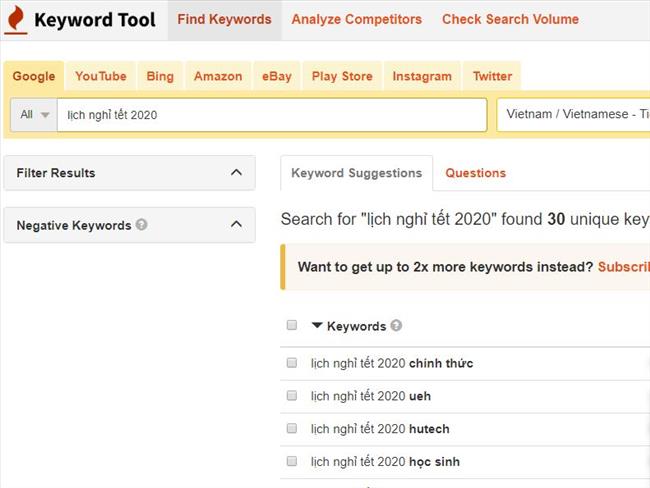Open Find Keywords in top navigation
This screenshot has height=488, width=650.
coord(224,19)
